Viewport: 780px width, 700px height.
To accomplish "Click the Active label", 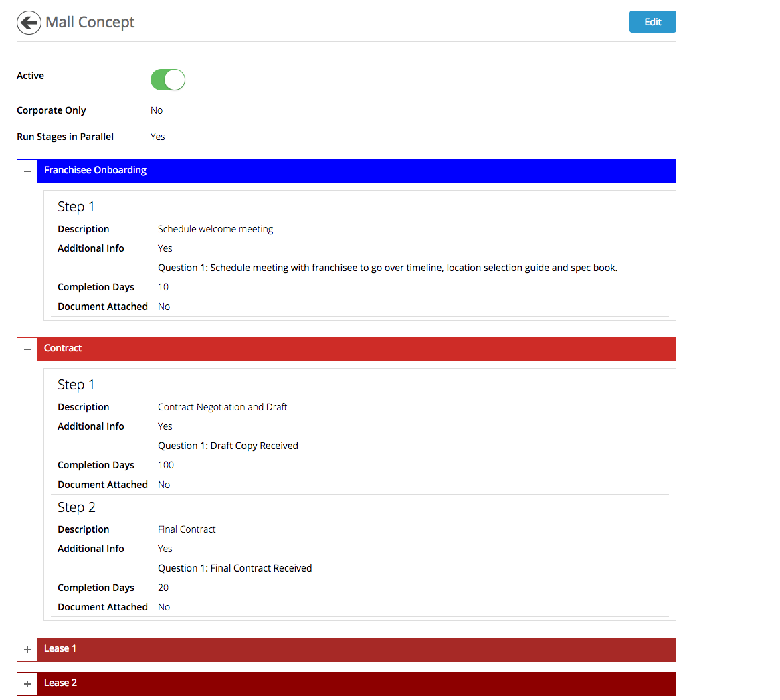I will 30,76.
